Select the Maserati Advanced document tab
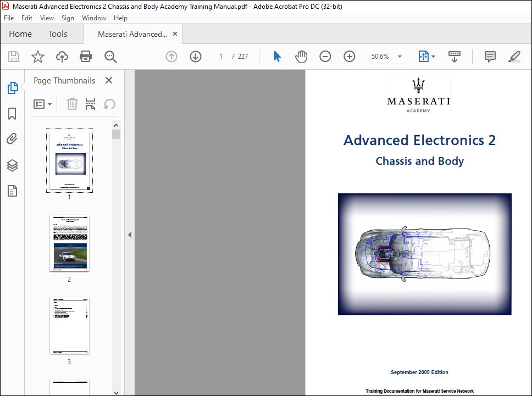The width and height of the screenshot is (532, 396). tap(132, 34)
